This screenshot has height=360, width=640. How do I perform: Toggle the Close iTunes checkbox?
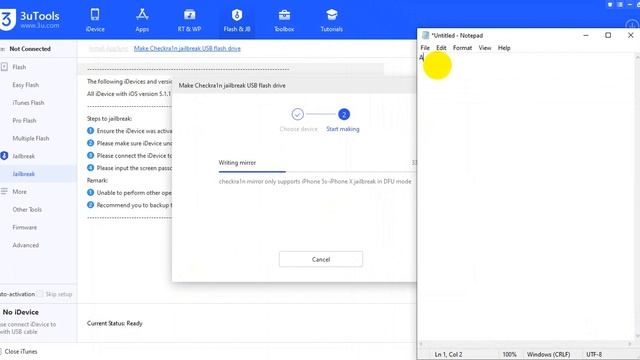(x=1, y=351)
